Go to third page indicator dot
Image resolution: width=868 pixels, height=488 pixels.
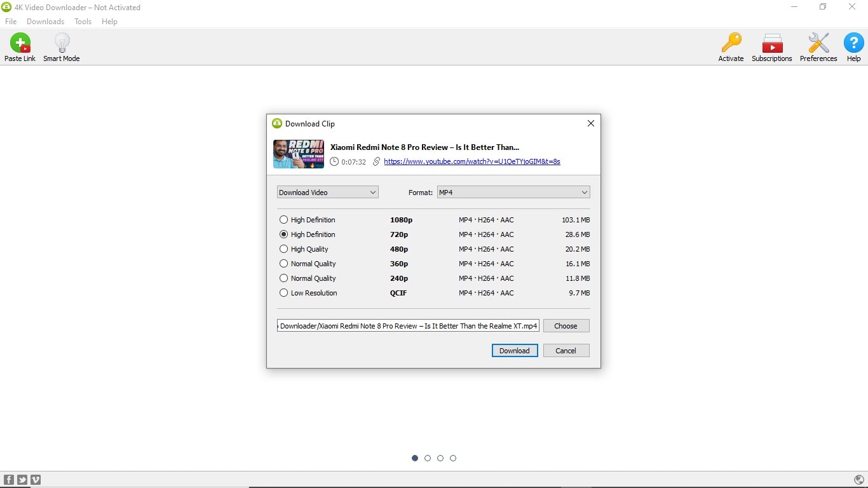tap(440, 458)
